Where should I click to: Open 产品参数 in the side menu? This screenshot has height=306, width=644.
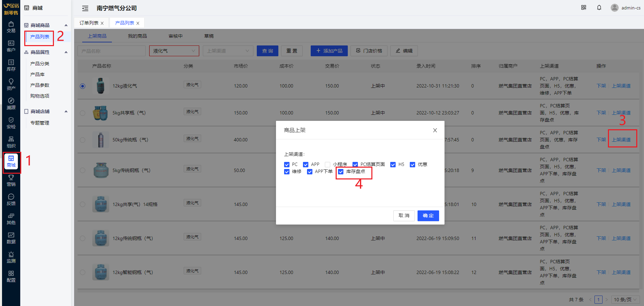pos(40,85)
